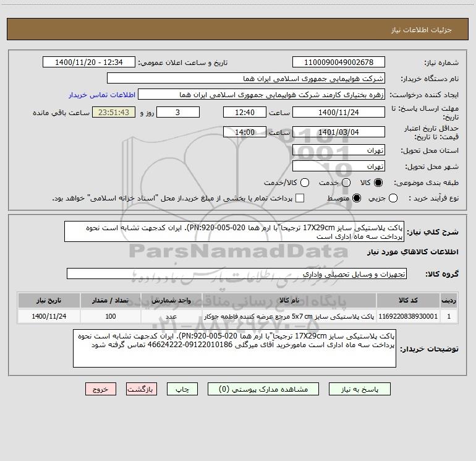Toggle the اسناد خزانه اسلامی payment checkbox
This screenshot has width=476, height=461.
pos(300,198)
